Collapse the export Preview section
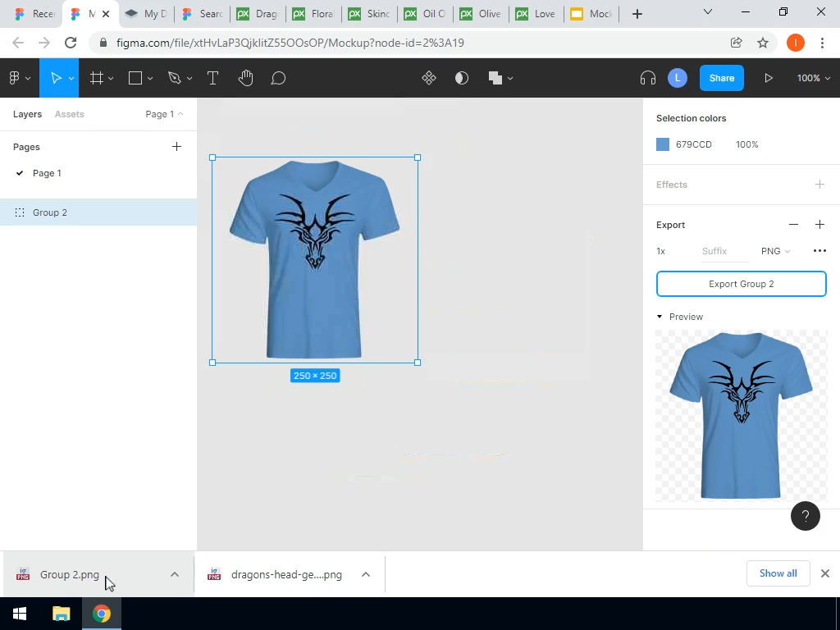Image resolution: width=840 pixels, height=630 pixels. point(660,317)
